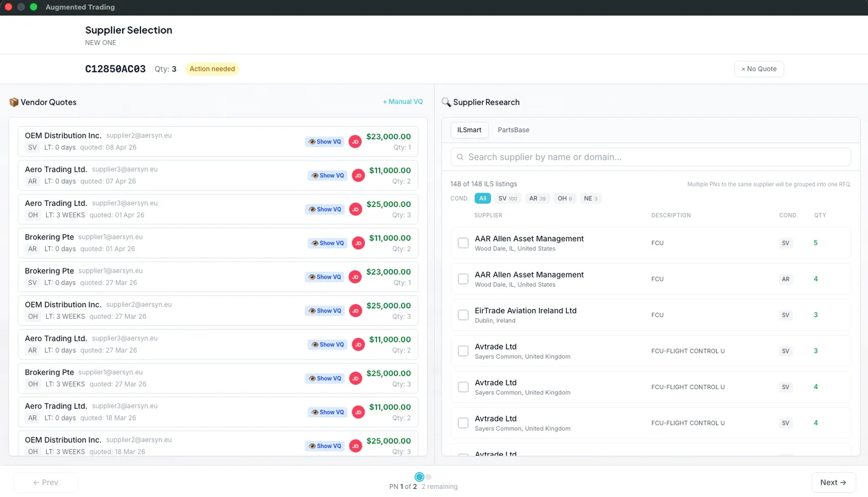
Task: Click the No Quote button
Action: [x=759, y=69]
